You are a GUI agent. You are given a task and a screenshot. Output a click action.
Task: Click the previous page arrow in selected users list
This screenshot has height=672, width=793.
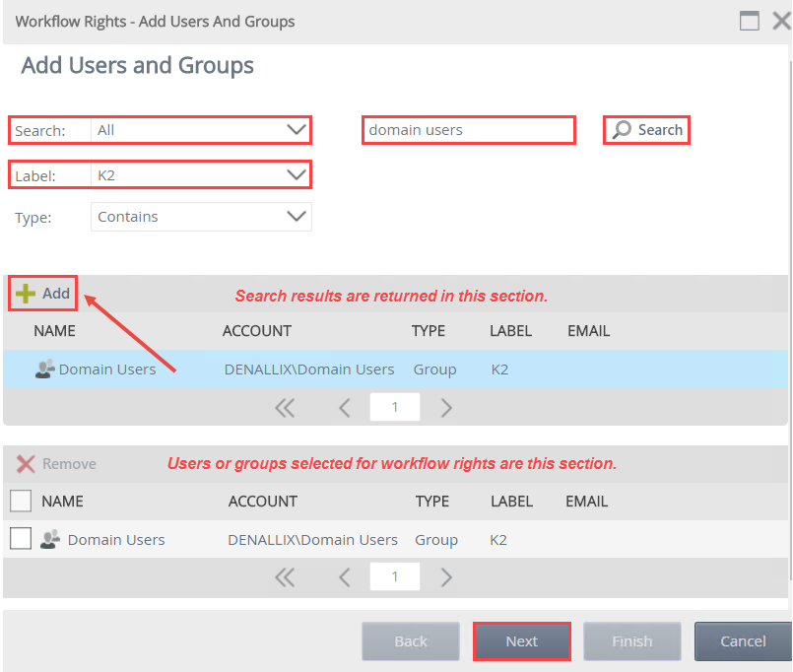click(x=344, y=576)
